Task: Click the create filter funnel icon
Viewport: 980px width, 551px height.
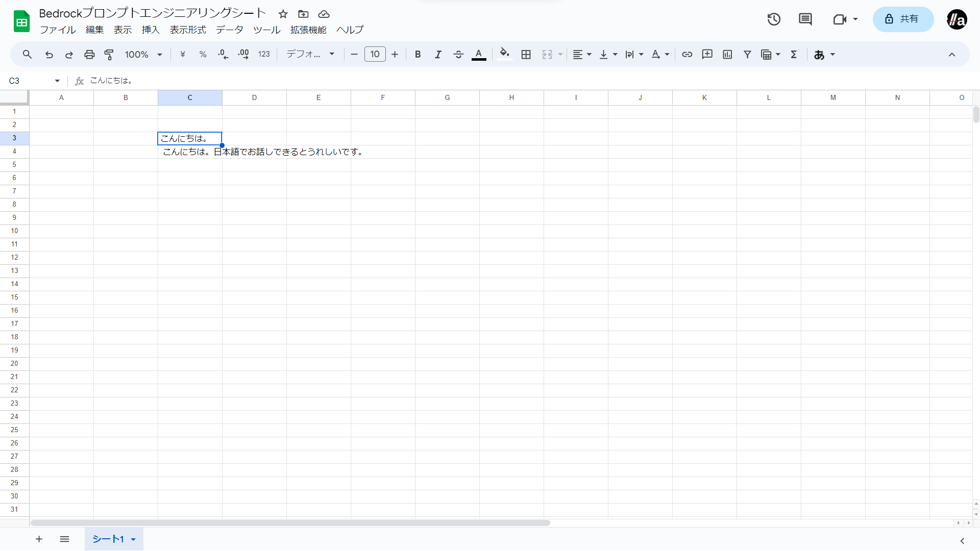Action: click(x=747, y=55)
